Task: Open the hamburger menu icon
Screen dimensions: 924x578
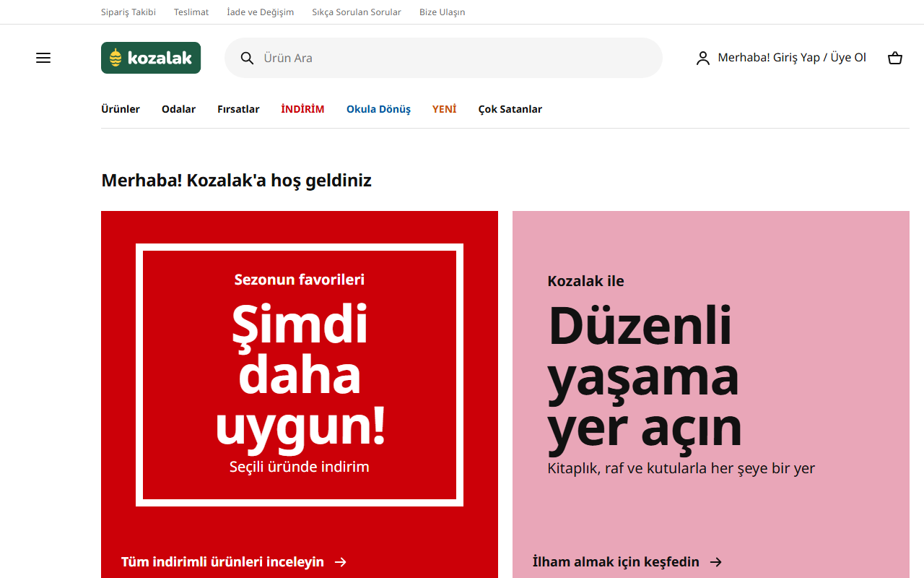Action: click(43, 58)
